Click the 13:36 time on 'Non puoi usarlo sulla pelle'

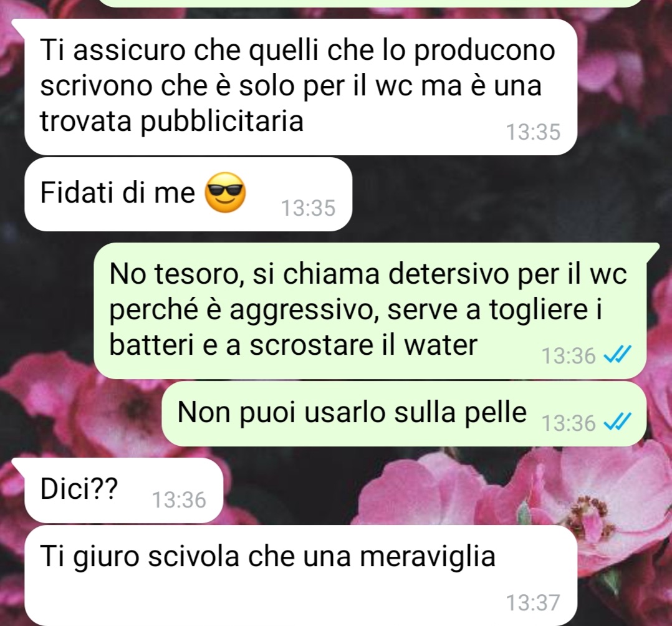coord(569,423)
